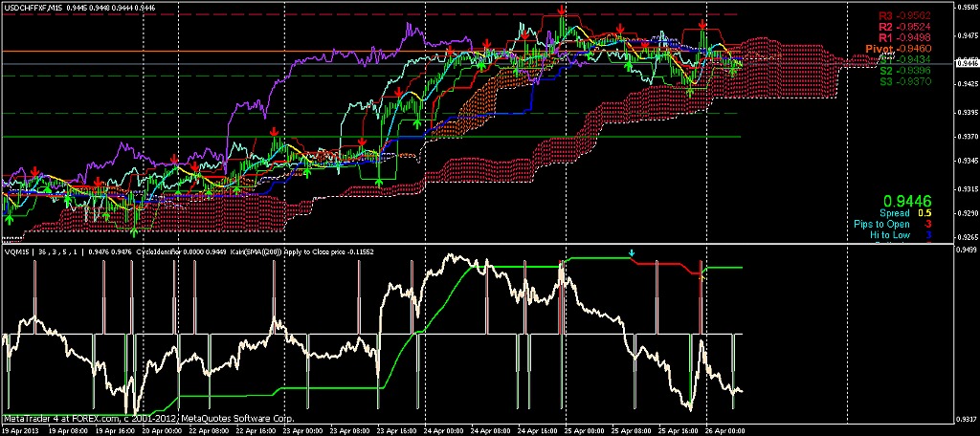Click 0.9499 on the indicator scale

pos(968,250)
